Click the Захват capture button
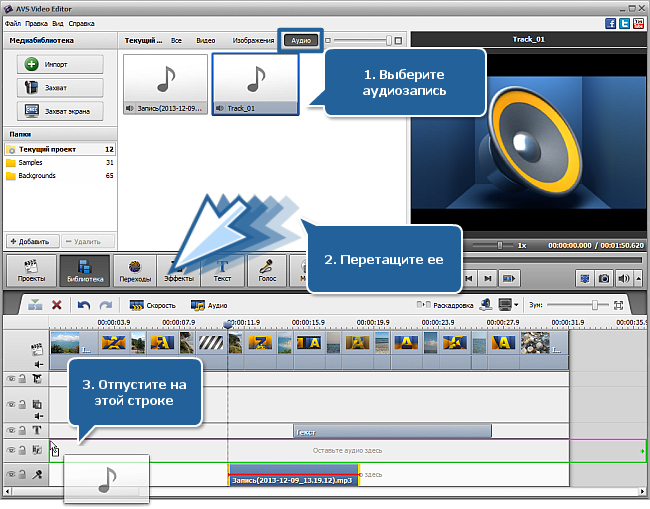 pos(60,87)
